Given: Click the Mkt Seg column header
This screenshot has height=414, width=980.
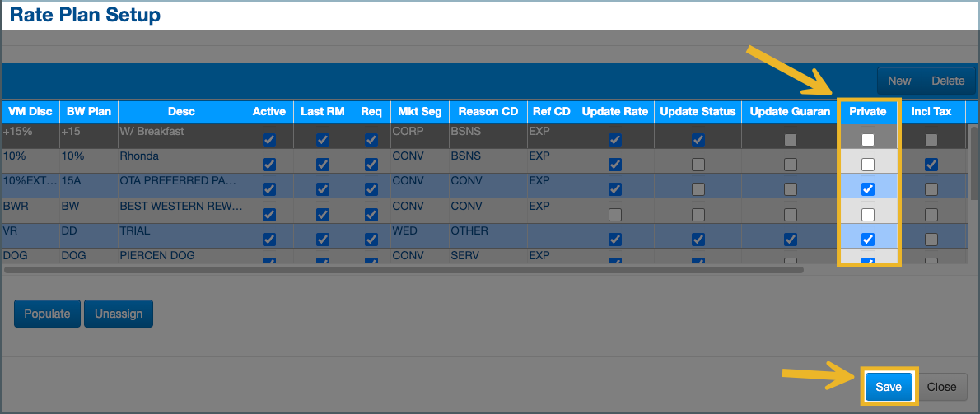Looking at the screenshot, I should [419, 111].
